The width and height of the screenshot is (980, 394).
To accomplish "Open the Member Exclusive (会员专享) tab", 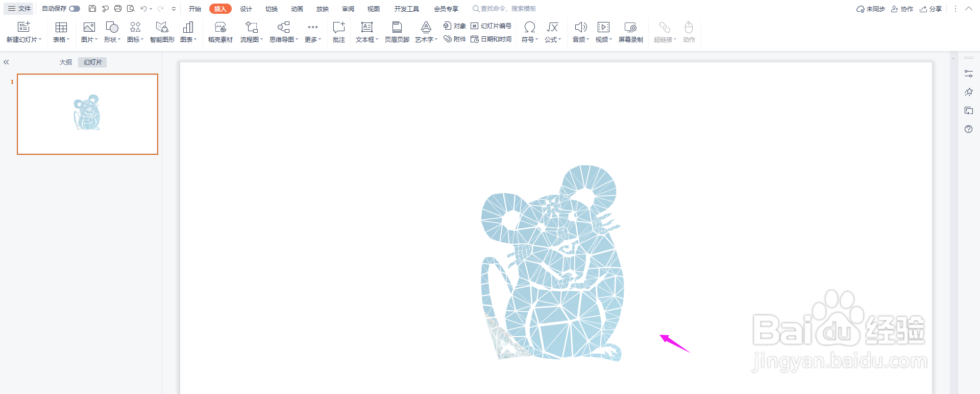I will click(x=446, y=9).
